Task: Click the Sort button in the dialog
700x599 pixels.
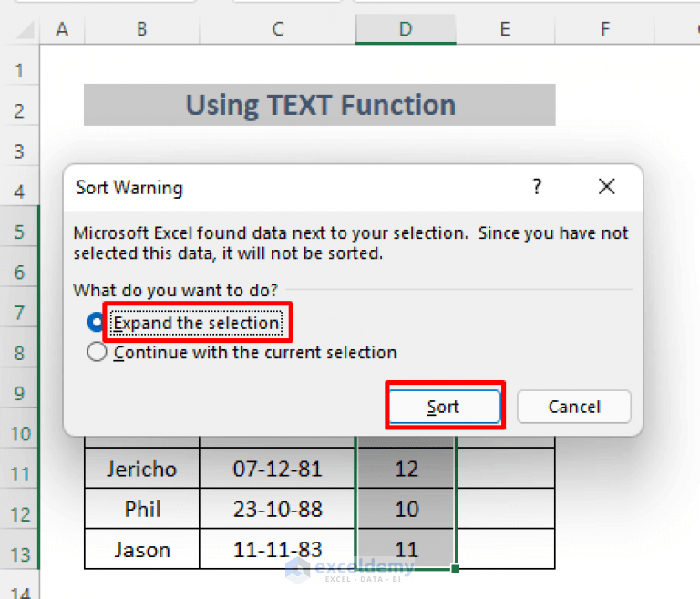Action: (x=445, y=407)
